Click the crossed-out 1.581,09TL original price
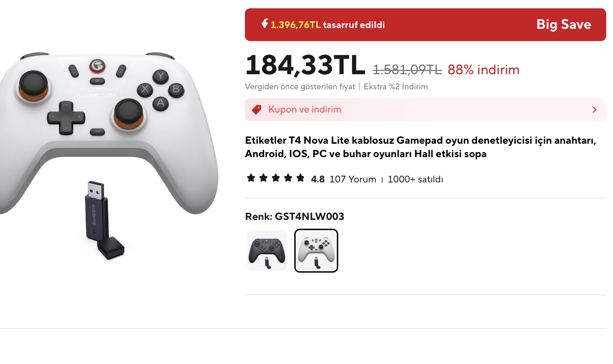This screenshot has width=613, height=364. click(407, 70)
